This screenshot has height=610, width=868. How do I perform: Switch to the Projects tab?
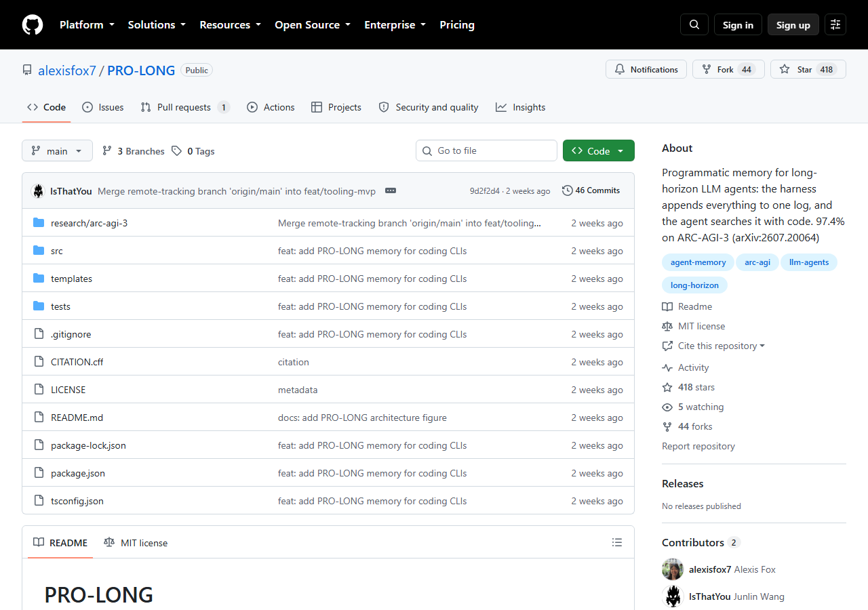[336, 107]
